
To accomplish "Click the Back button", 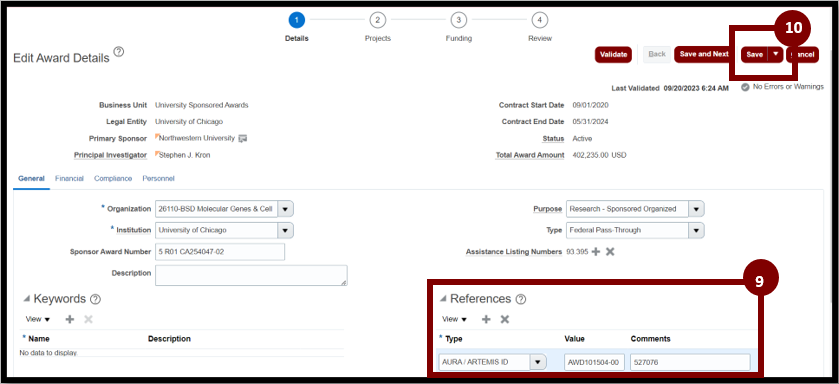I will [x=657, y=54].
